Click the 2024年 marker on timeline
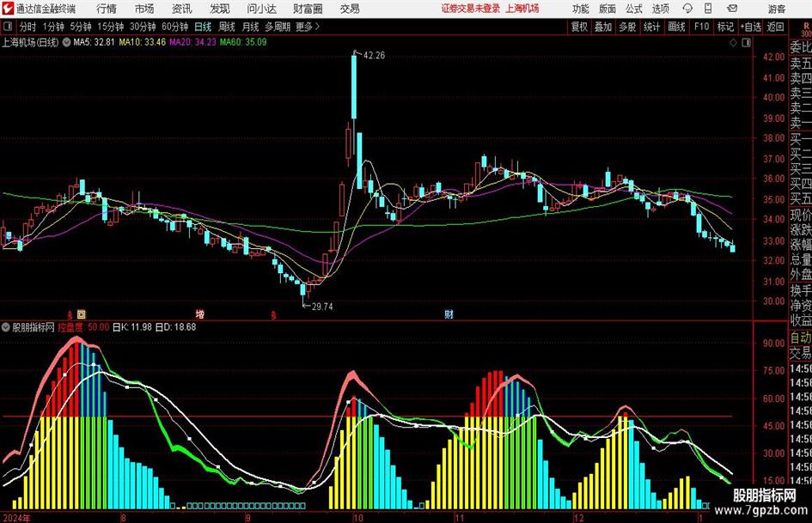 [16, 518]
